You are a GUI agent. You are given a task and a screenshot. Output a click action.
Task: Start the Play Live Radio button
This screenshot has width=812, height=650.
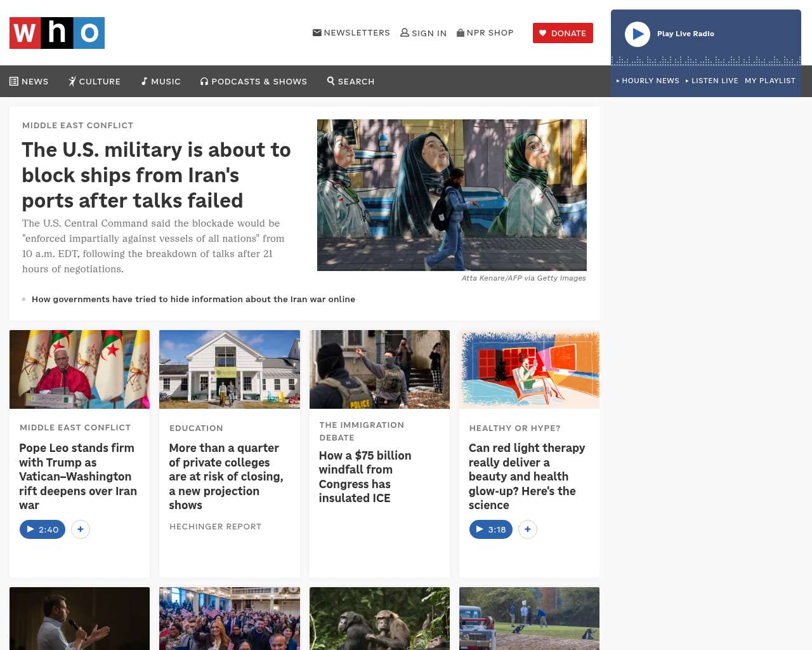(638, 34)
